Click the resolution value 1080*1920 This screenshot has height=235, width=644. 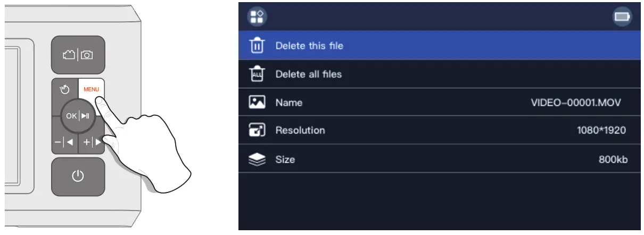(601, 130)
